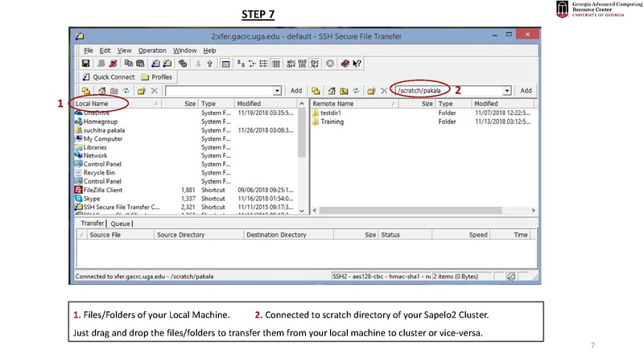Open the remote path dropdown arrow
This screenshot has width=644, height=362.
coord(507,91)
